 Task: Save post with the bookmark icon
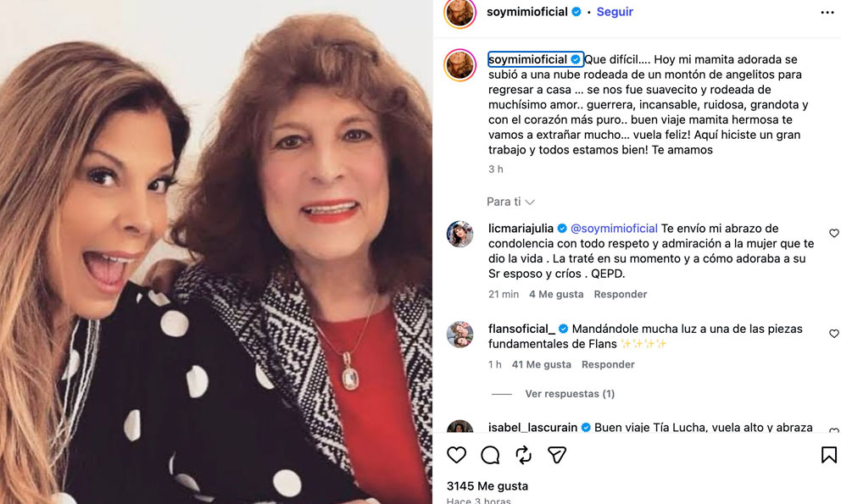828,456
